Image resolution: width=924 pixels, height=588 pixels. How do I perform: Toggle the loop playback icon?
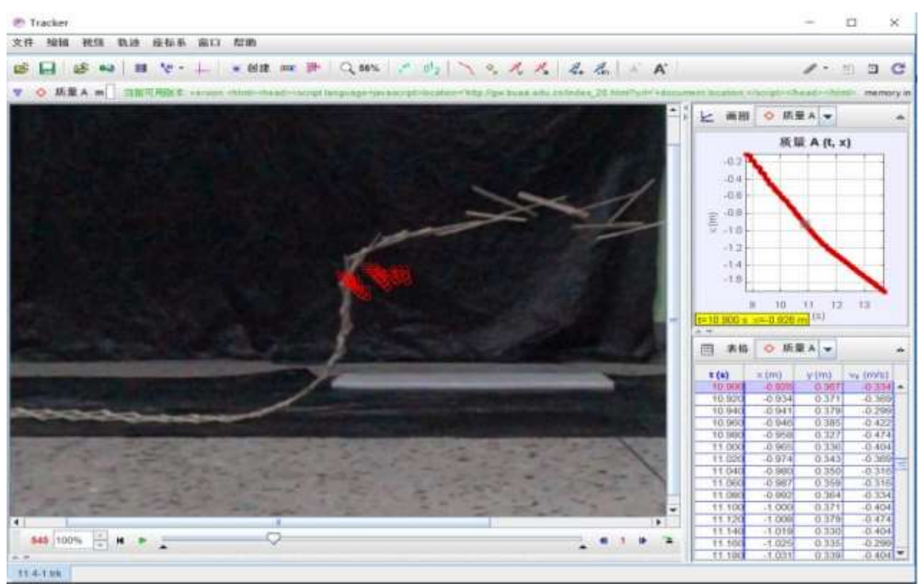(x=668, y=540)
